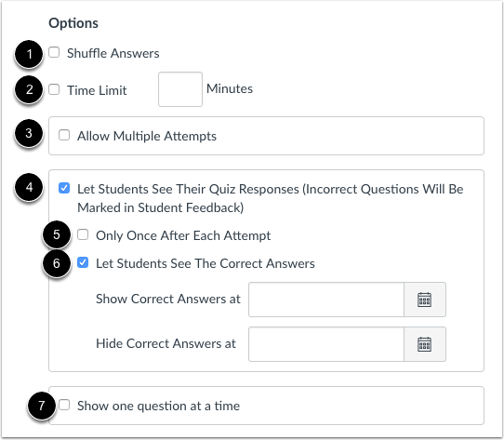Click the numbered callout 6 badge
This screenshot has width=504, height=440.
[x=57, y=263]
